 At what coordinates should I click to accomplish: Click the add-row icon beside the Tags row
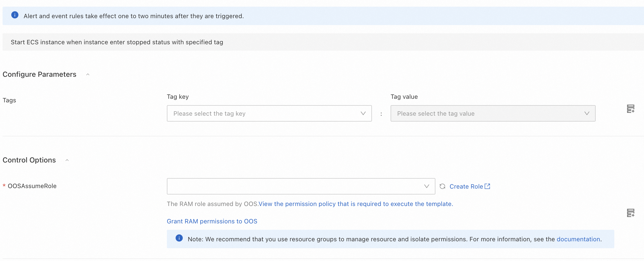630,109
